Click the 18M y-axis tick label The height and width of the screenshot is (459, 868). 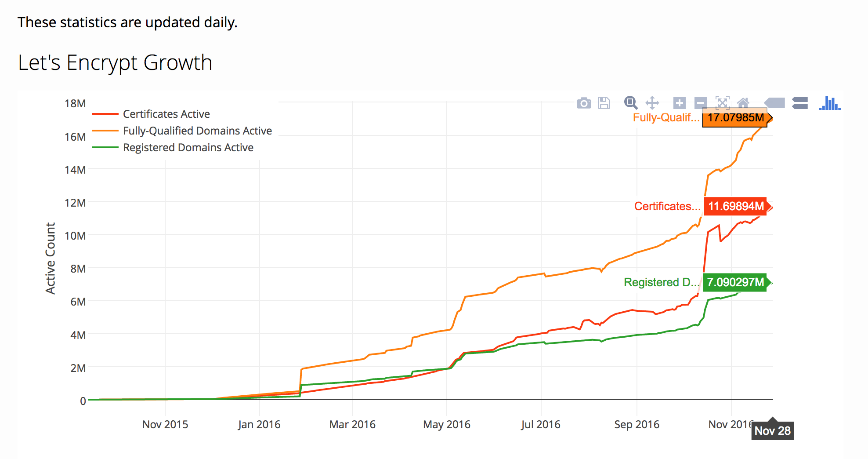tap(75, 103)
